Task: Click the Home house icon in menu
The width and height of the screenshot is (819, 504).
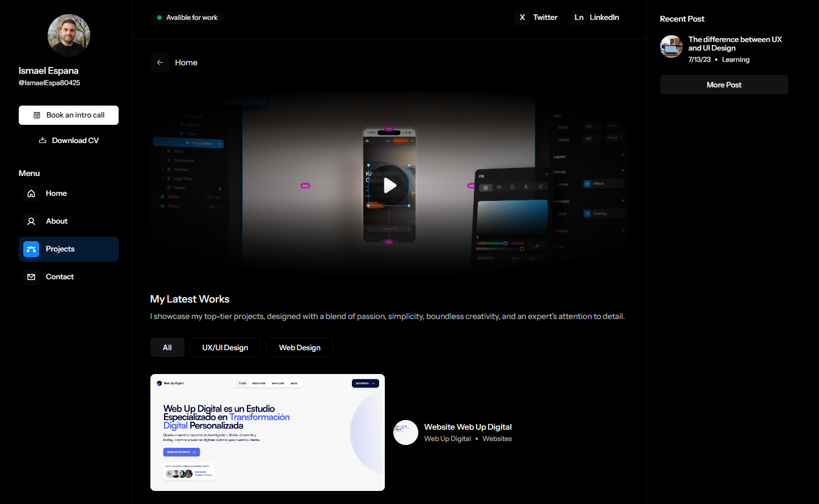Action: coord(31,194)
